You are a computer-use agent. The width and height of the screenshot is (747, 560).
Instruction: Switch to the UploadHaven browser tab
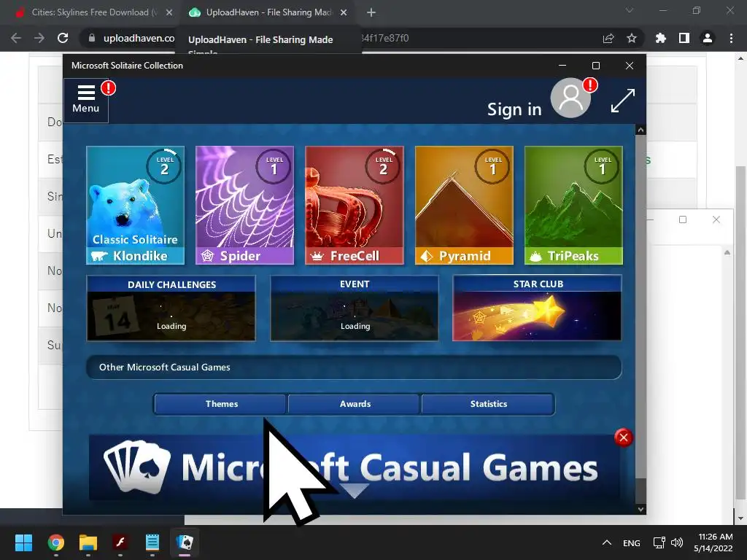click(267, 12)
